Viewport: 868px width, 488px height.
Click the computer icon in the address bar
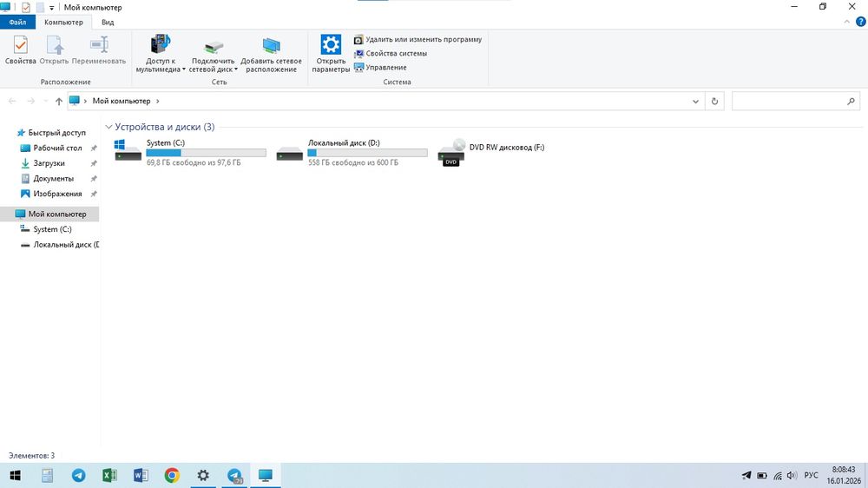74,100
